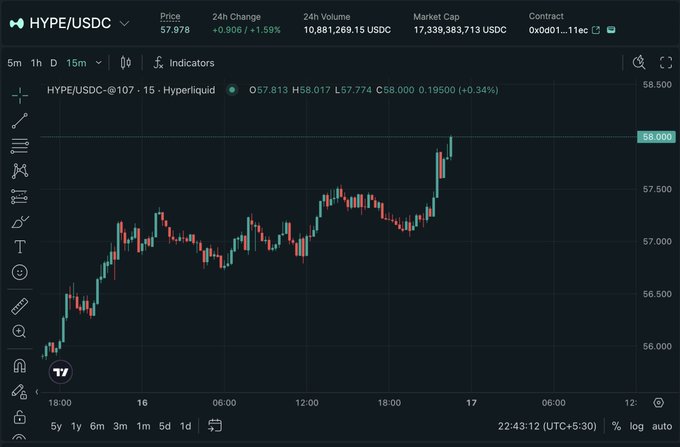Click the 24h Change value +0.906 / +1.59%
680x447 pixels.
click(x=246, y=30)
